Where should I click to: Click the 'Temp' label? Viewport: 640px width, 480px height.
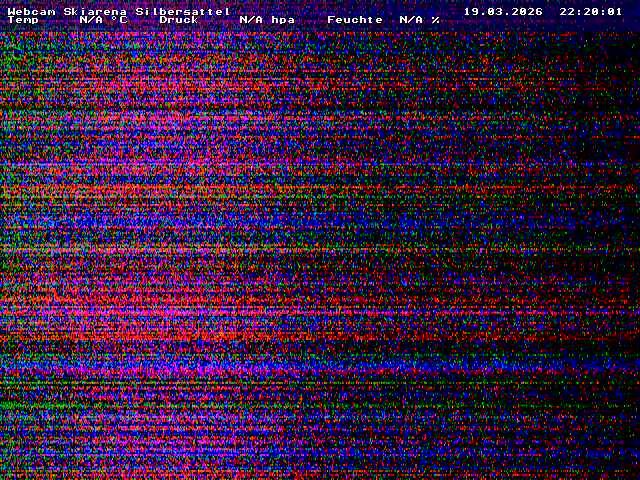pyautogui.click(x=23, y=20)
